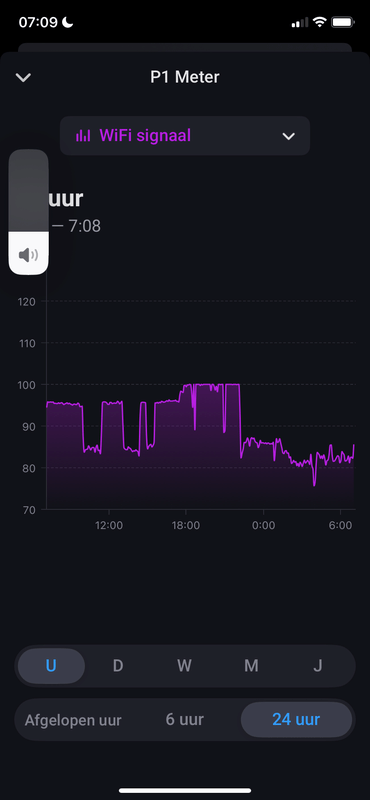Screen dimensions: 370x800
Task: Choose the 6 uur range
Action: coord(185,719)
